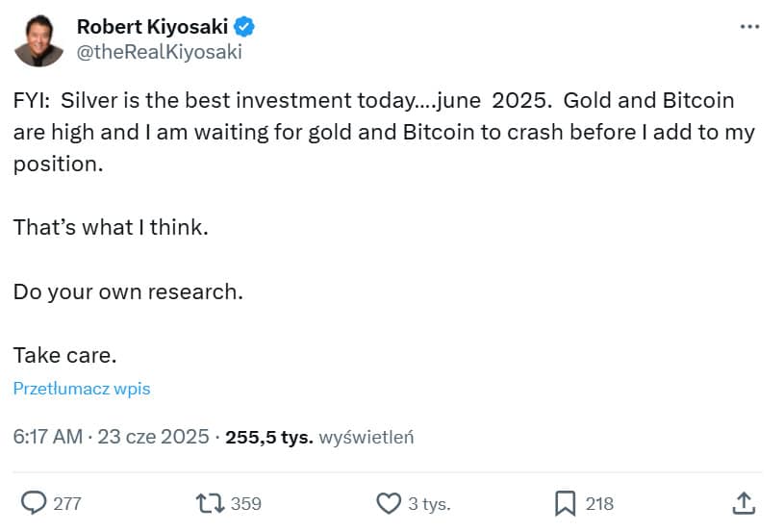Click the Robert Kiyosaki display name
784x532 pixels.
(153, 27)
